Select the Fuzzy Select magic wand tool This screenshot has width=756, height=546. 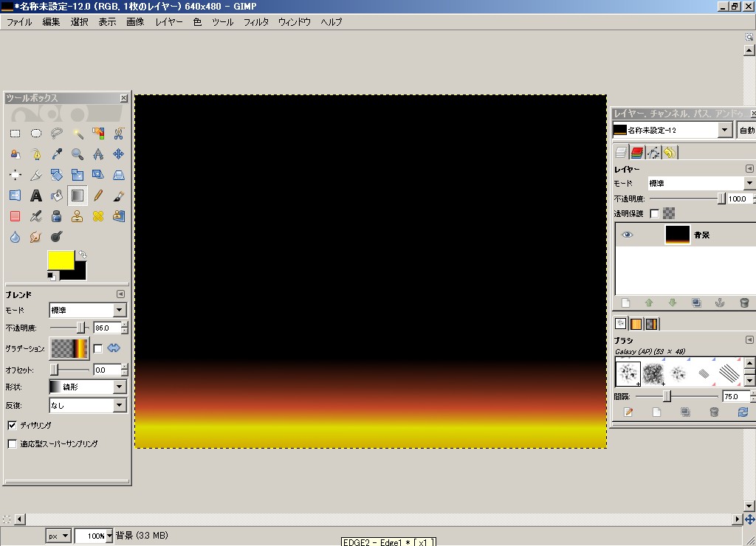pyautogui.click(x=78, y=134)
